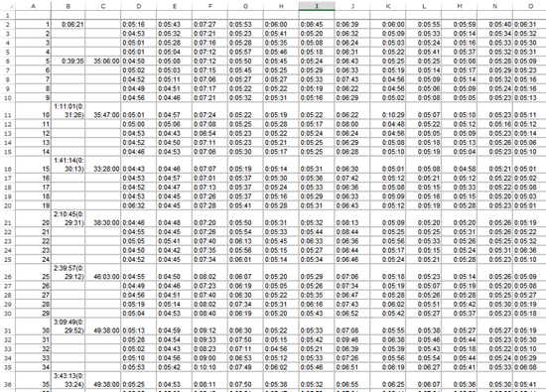Click cell K32 showing 0:06:38
This screenshot has width=546, height=392.
(x=388, y=339)
